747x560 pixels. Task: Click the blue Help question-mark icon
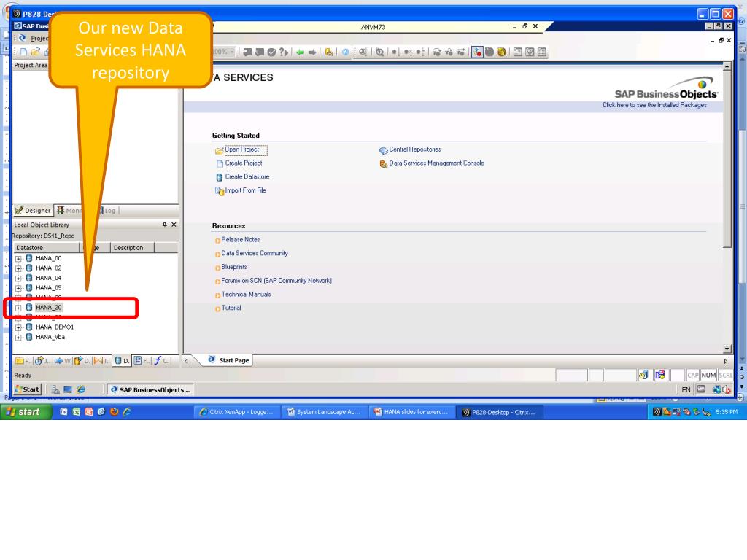click(345, 52)
